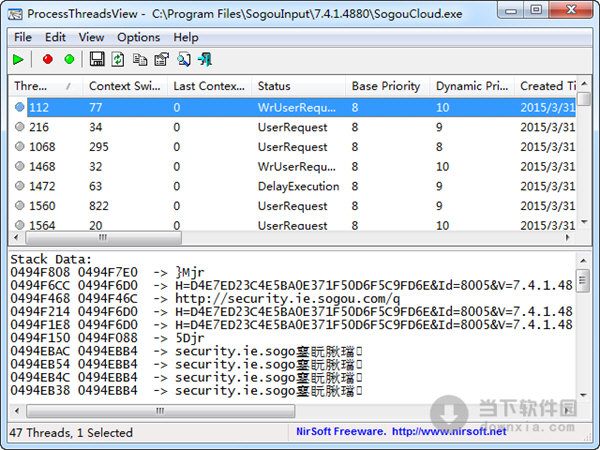This screenshot has width=600, height=450.
Task: Click the stack data vertical scrollbar thumb
Action: (x=583, y=281)
